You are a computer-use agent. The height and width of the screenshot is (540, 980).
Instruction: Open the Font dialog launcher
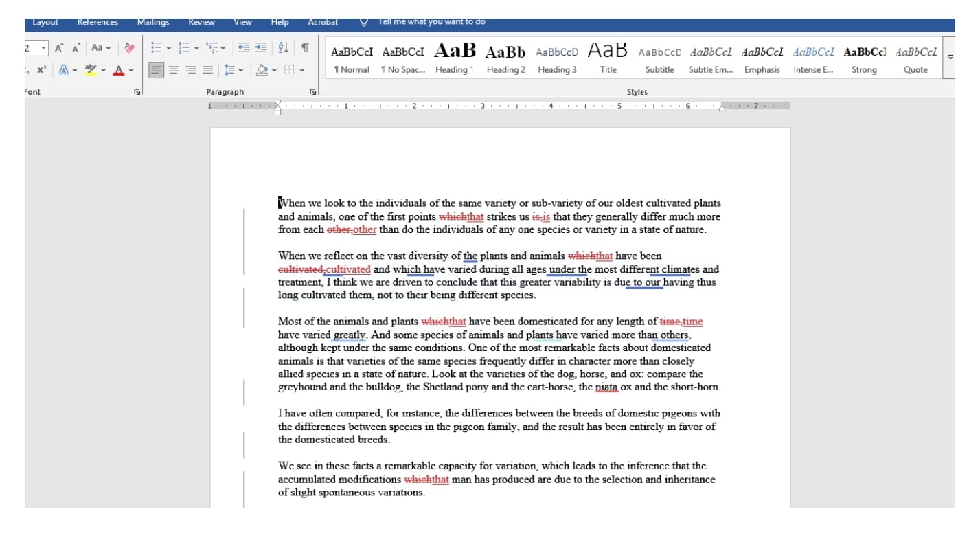[137, 91]
